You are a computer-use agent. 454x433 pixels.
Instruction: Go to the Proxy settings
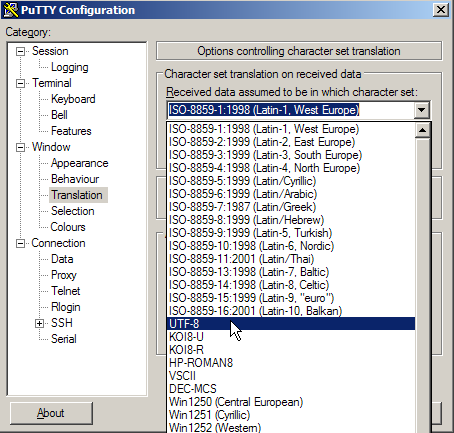64,275
